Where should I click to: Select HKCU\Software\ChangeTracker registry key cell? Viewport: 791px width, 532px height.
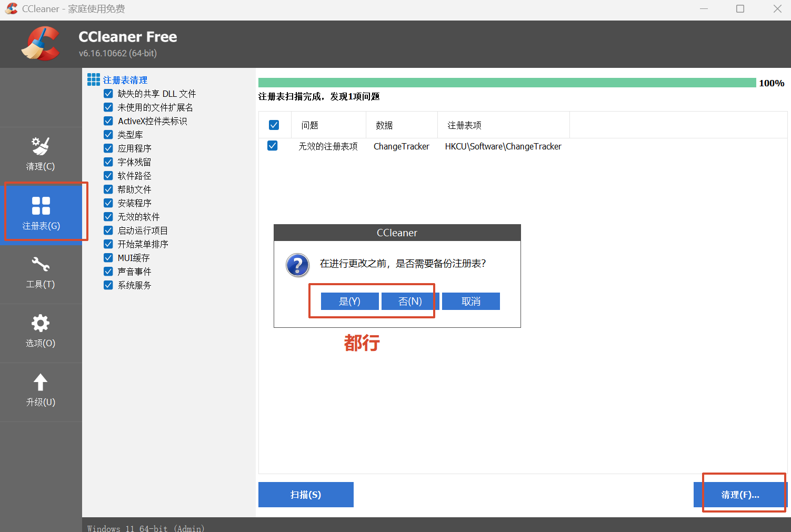click(503, 146)
